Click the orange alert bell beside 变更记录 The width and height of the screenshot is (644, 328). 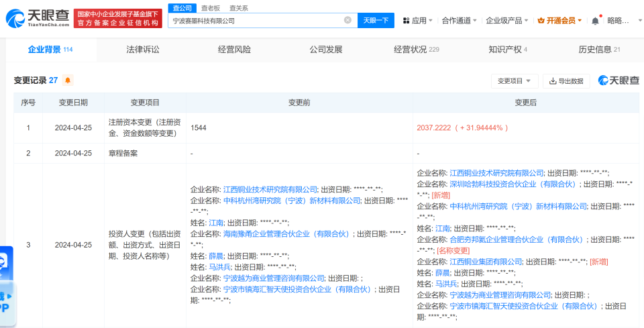pos(68,80)
